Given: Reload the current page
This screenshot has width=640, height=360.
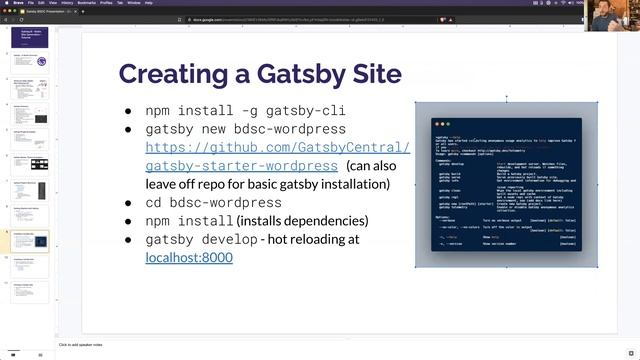Looking at the screenshot, I should pyautogui.click(x=21, y=19).
